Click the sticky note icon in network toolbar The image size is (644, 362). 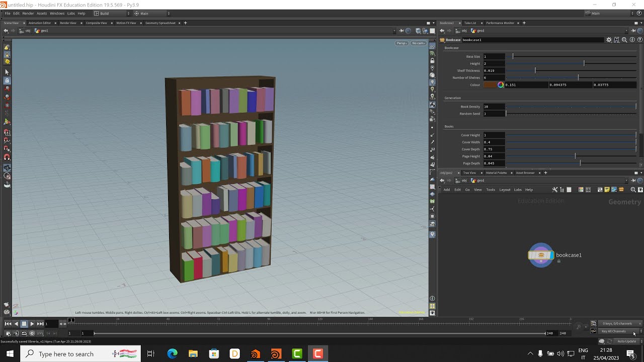pos(607,190)
